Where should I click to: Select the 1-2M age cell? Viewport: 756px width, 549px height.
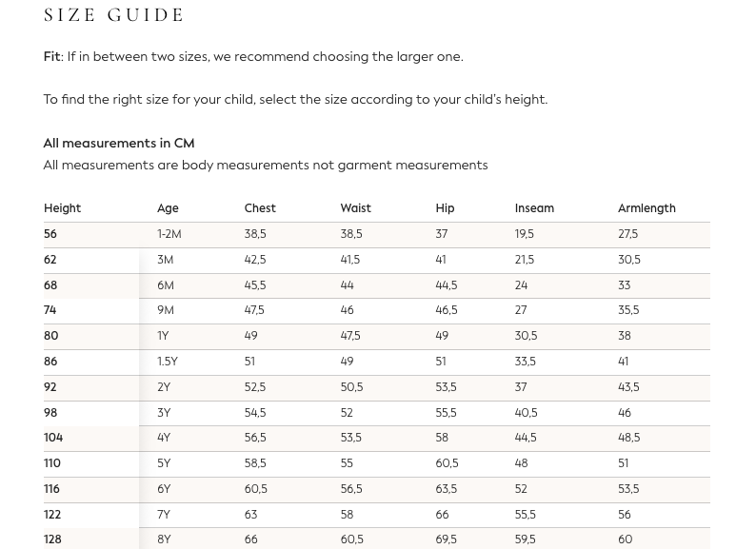[169, 234]
